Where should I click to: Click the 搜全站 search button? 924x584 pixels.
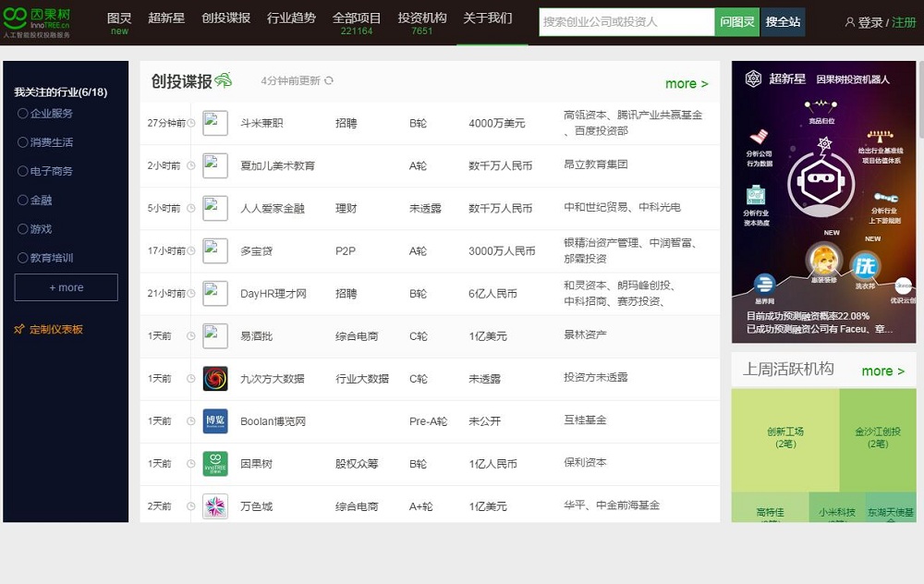[784, 22]
